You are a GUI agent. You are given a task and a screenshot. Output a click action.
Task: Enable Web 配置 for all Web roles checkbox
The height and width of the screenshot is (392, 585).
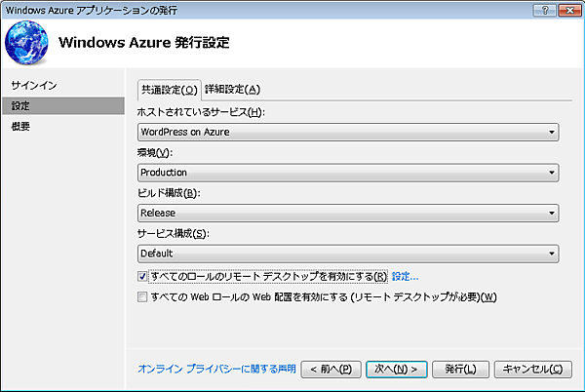pos(144,296)
